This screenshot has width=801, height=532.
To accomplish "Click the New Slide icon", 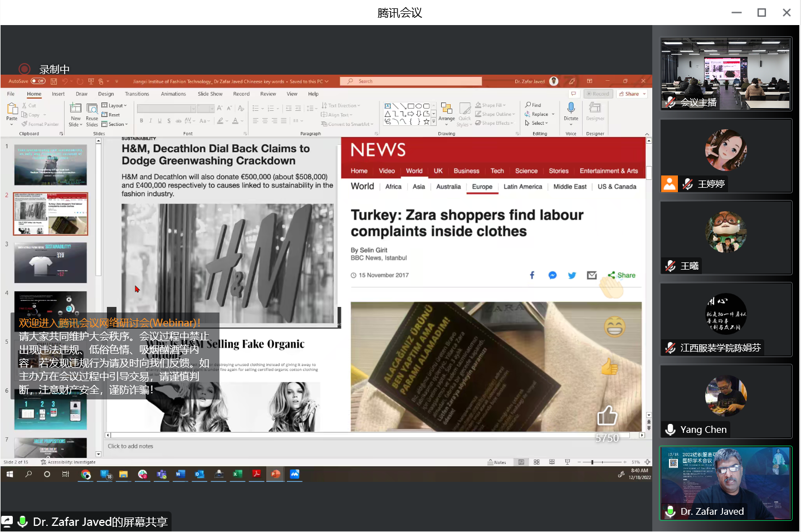I will [x=76, y=108].
